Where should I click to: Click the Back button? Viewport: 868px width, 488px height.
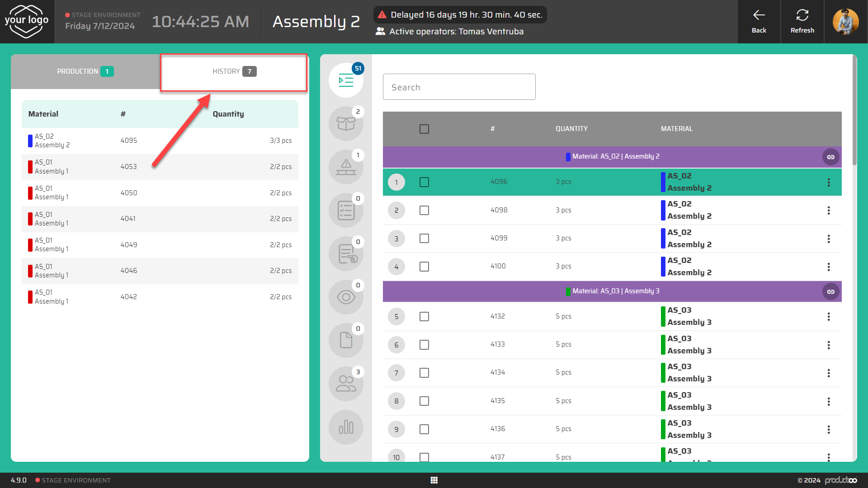point(759,22)
